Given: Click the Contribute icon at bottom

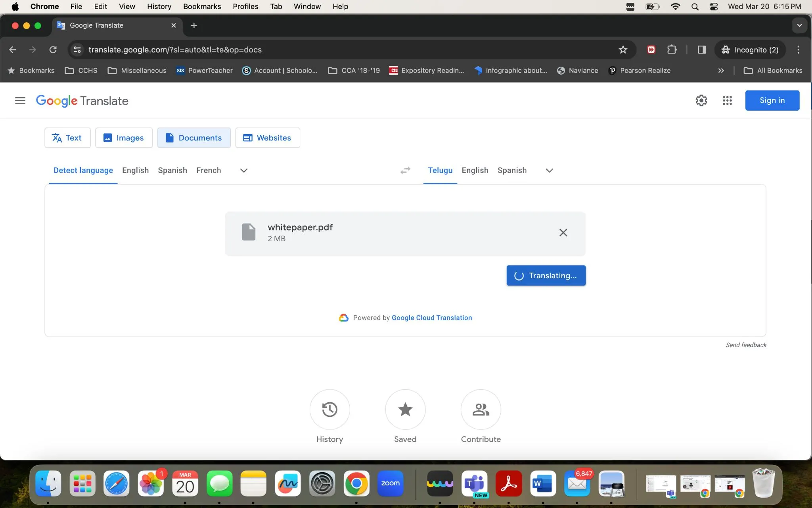Looking at the screenshot, I should pos(481,409).
